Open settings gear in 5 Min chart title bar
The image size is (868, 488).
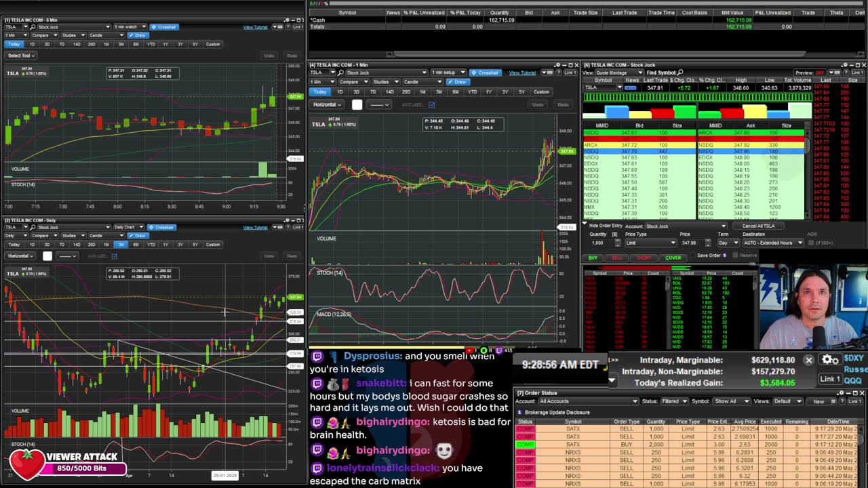[288, 20]
